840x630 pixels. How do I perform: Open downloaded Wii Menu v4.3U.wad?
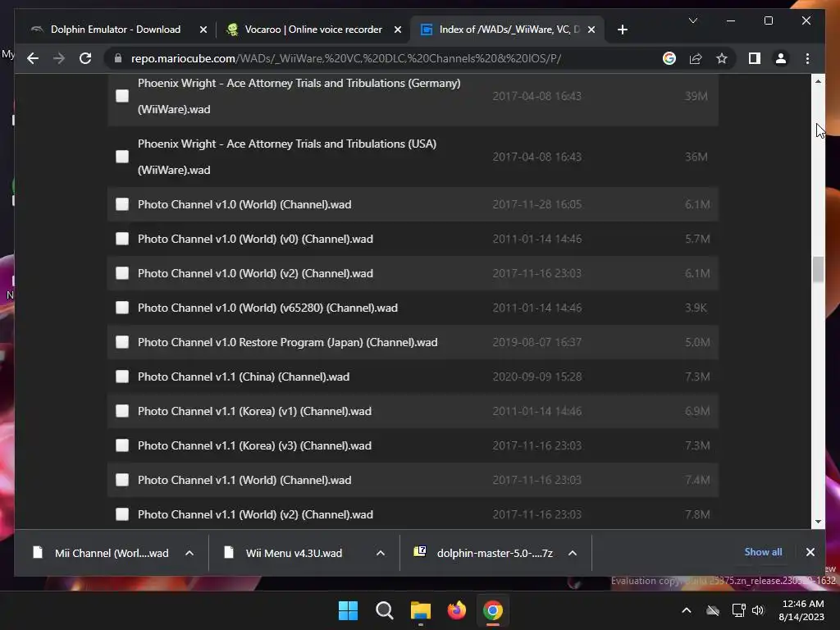pos(284,553)
